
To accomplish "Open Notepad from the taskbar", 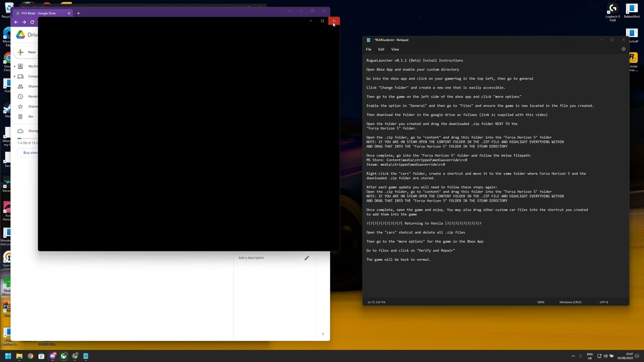I will coord(86,356).
